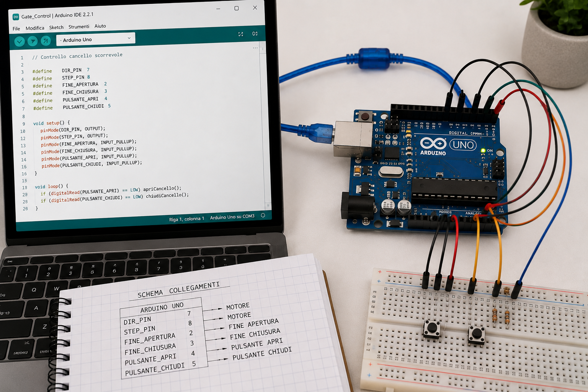Image resolution: width=588 pixels, height=392 pixels.
Task: Minimize the Arduino IDE window
Action: (218, 8)
